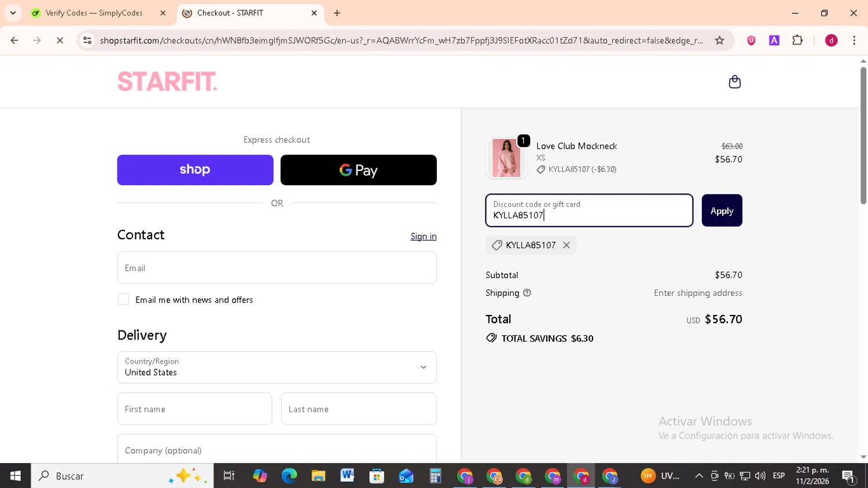Open a new browser tab
The width and height of the screenshot is (868, 488).
(337, 13)
